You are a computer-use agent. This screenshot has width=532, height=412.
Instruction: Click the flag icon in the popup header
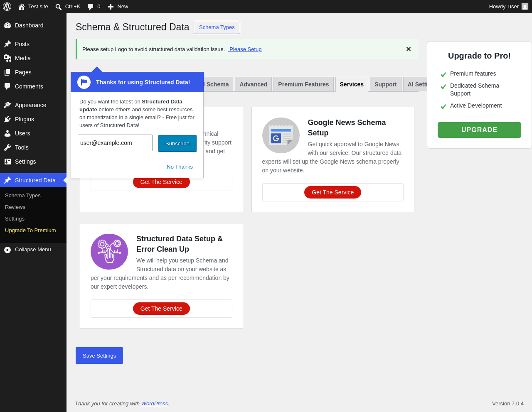point(84,82)
